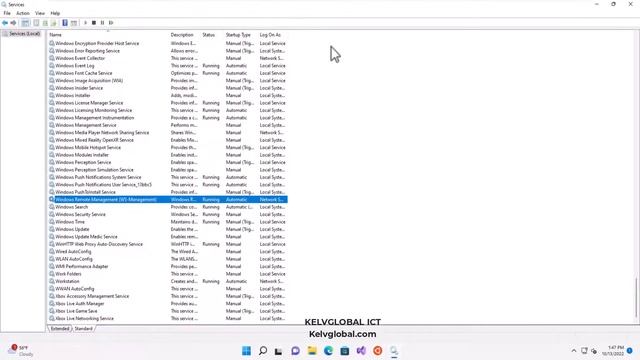Select Xbox Live Auth Manager row

(x=168, y=304)
